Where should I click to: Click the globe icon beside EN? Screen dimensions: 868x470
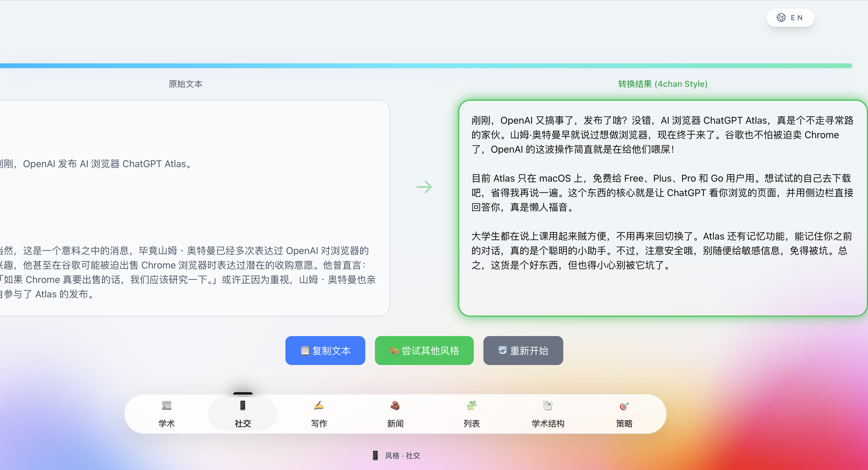tap(781, 17)
